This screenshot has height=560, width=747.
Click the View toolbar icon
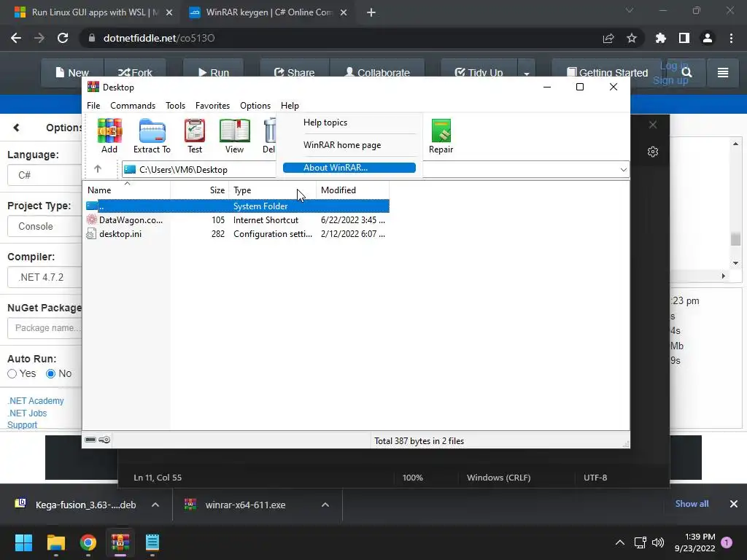[234, 136]
